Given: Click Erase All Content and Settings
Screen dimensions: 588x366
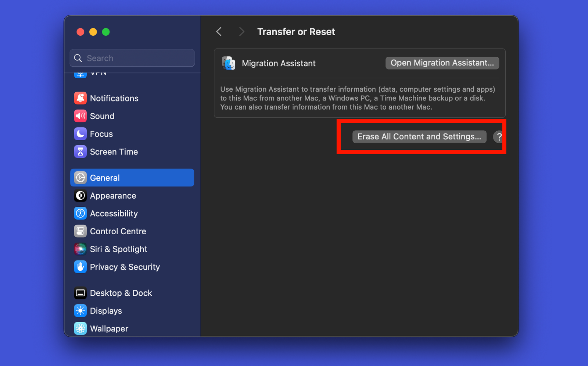Looking at the screenshot, I should pyautogui.click(x=419, y=137).
